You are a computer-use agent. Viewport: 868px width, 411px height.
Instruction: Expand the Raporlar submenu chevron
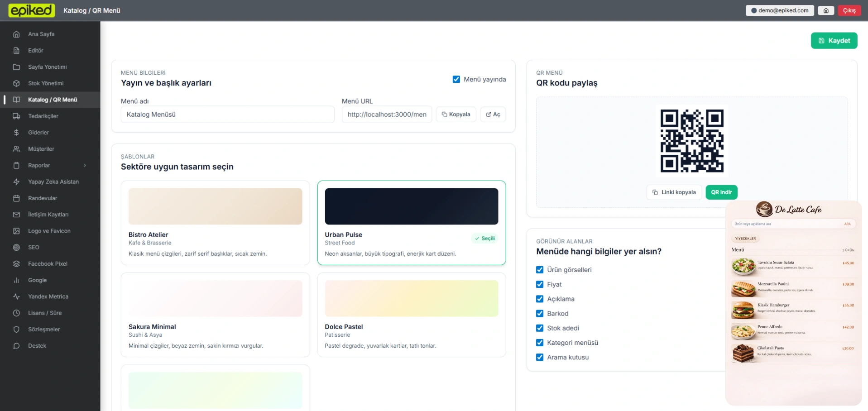(85, 166)
